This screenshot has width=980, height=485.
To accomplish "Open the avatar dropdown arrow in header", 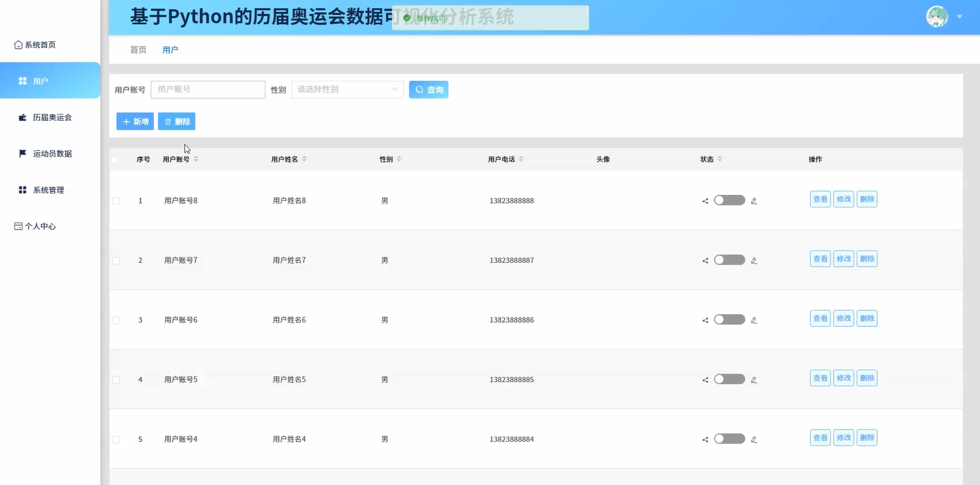I will [959, 17].
